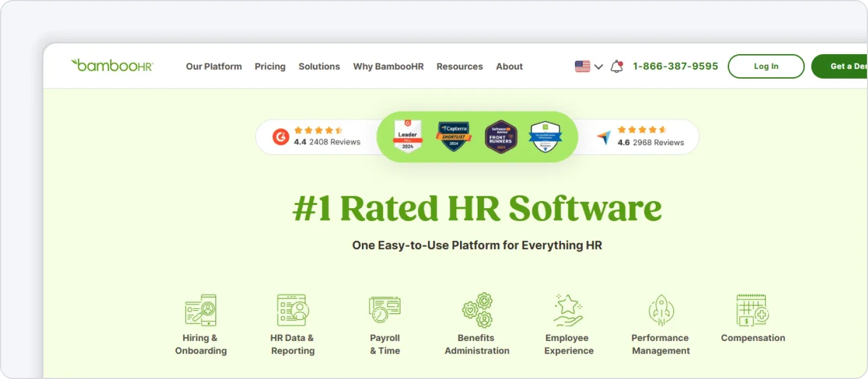Viewport: 868px width, 379px height.
Task: Click the Hiring & Onboarding icon
Action: click(201, 310)
